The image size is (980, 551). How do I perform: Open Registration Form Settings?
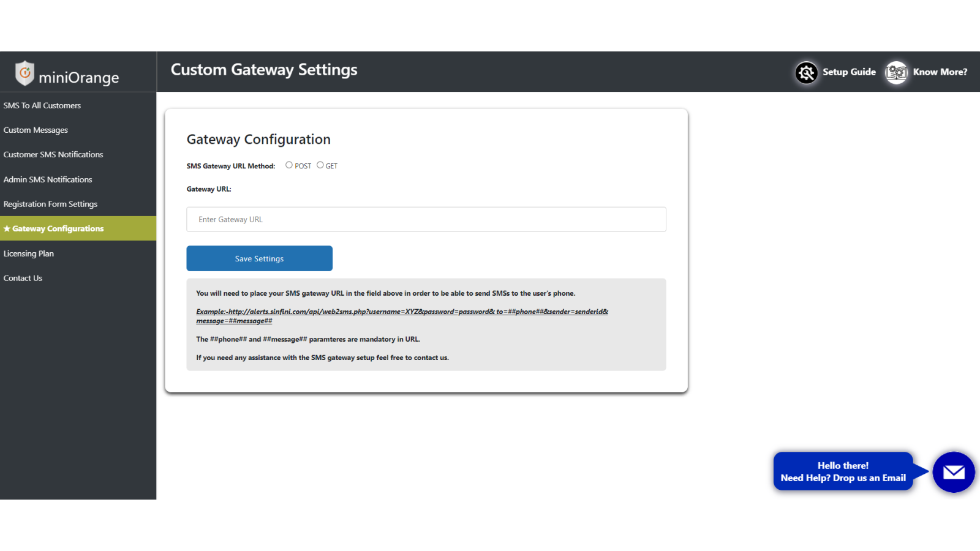pos(50,204)
